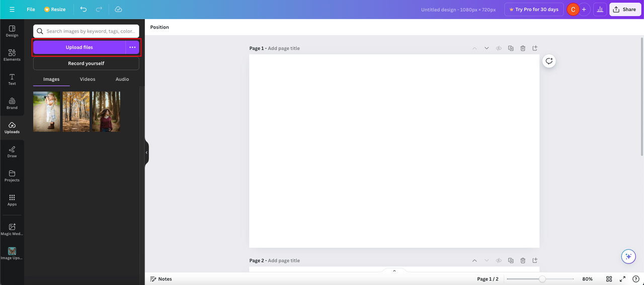
Task: Click Try Pro for 30 days
Action: (534, 10)
